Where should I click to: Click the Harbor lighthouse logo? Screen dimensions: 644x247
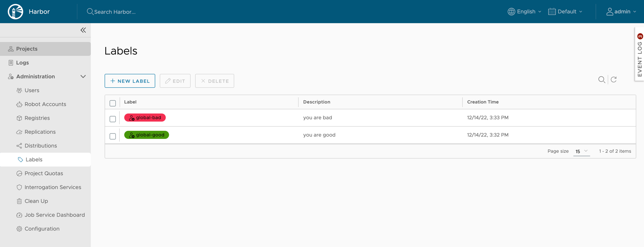point(16,12)
